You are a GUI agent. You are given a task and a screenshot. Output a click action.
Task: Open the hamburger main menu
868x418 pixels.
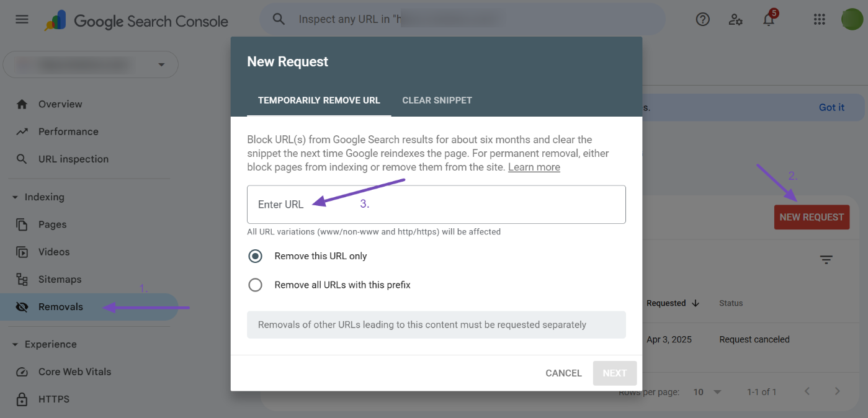point(22,19)
